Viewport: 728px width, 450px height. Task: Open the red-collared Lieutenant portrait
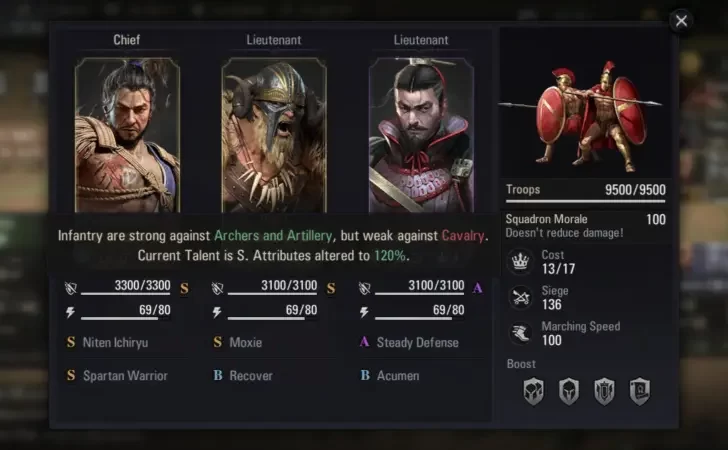tap(421, 135)
